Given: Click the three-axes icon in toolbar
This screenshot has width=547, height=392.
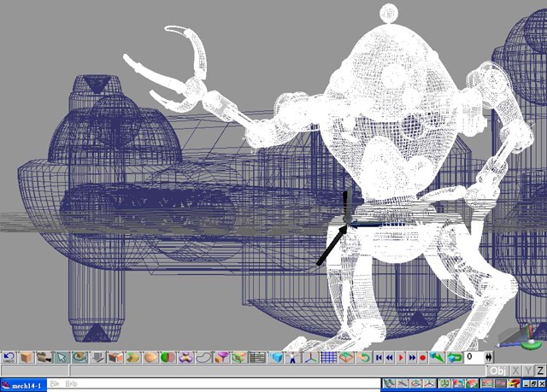Looking at the screenshot, I should pos(311,357).
